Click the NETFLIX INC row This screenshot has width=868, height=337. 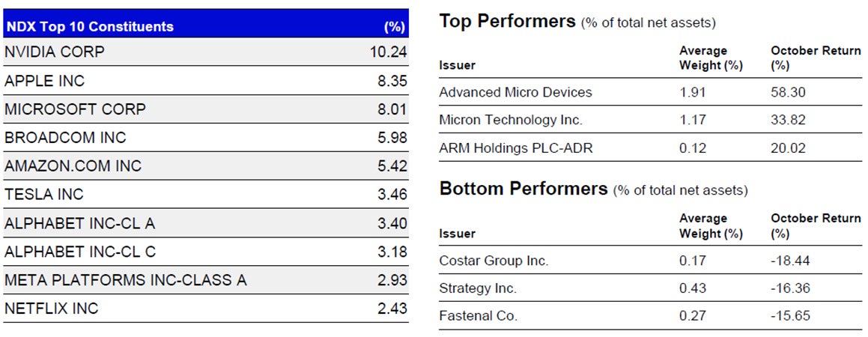tap(51, 309)
